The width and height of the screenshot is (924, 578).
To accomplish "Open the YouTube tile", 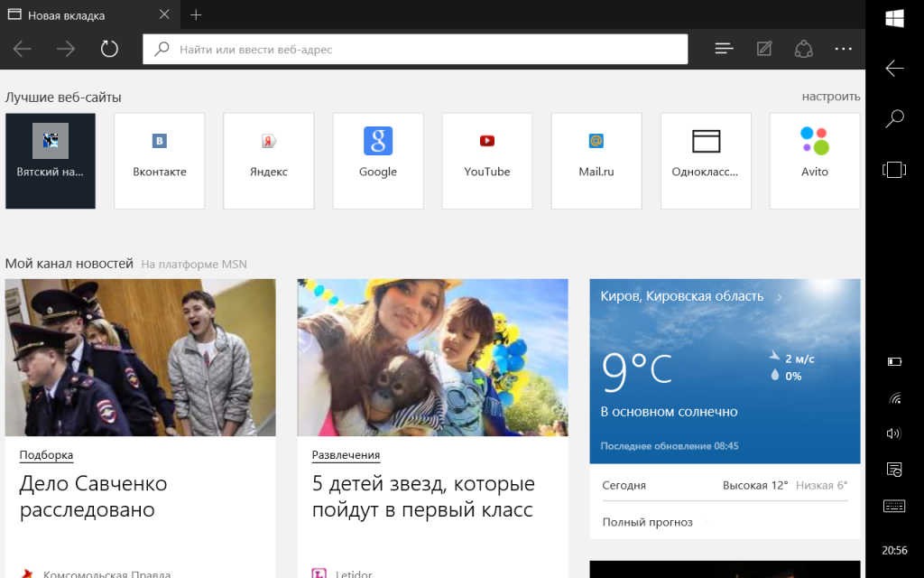I will (486, 161).
